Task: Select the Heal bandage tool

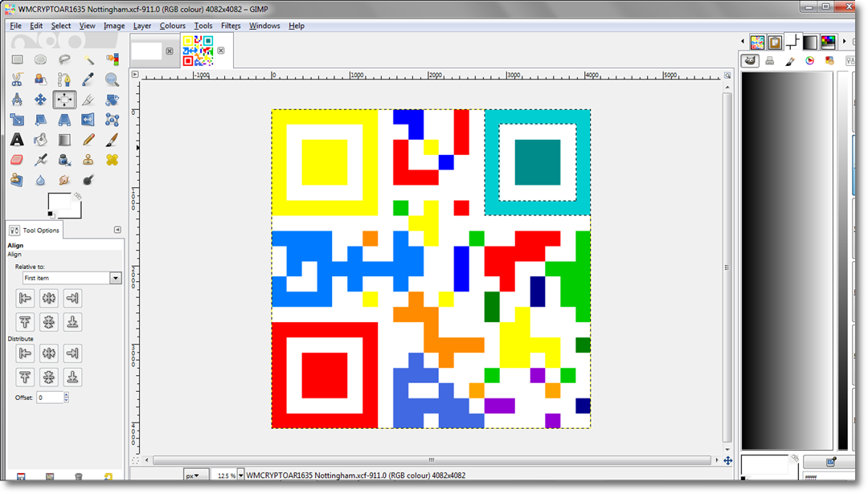Action: [x=112, y=160]
